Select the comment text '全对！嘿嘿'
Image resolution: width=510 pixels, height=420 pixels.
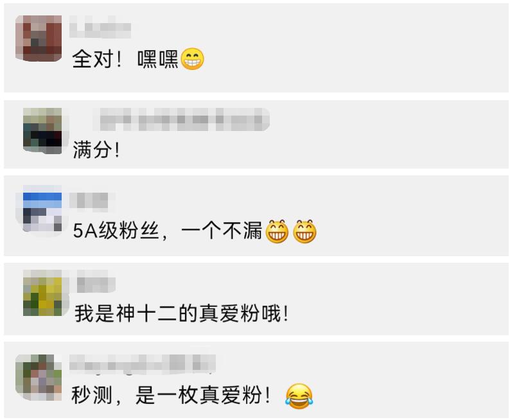click(125, 59)
